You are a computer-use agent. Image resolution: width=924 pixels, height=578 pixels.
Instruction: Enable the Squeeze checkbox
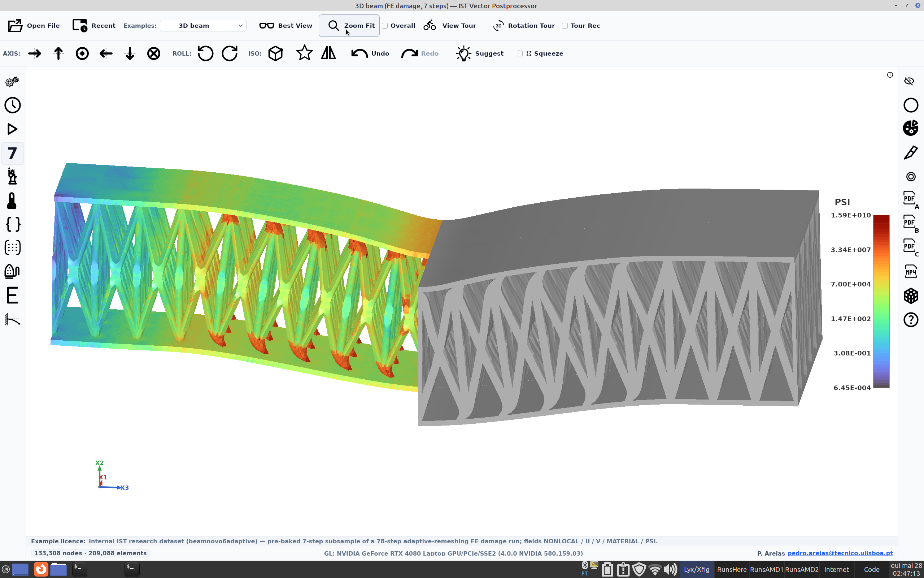[x=520, y=53]
